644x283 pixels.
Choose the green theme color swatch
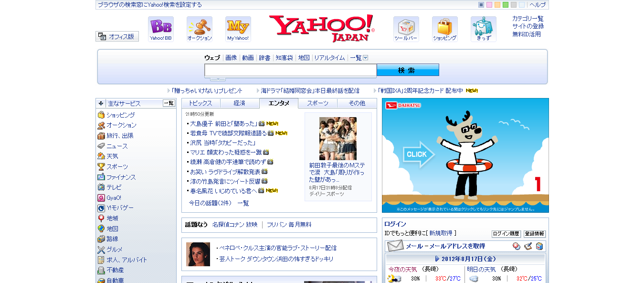click(x=506, y=5)
